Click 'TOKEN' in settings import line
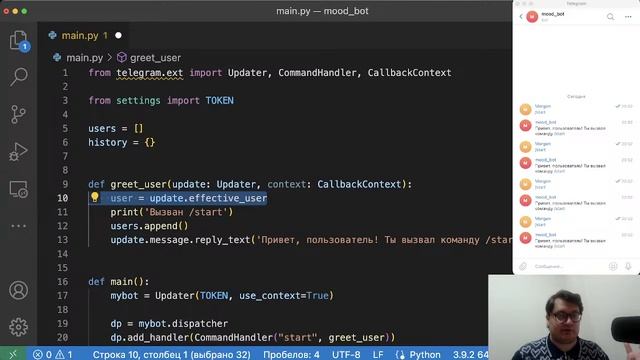The image size is (640, 360). [x=220, y=100]
